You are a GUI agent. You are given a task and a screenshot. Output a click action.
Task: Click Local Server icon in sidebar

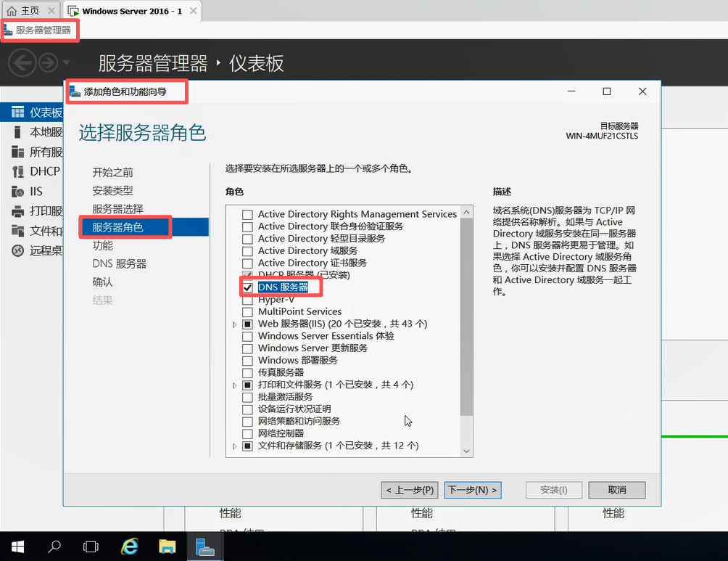17,132
